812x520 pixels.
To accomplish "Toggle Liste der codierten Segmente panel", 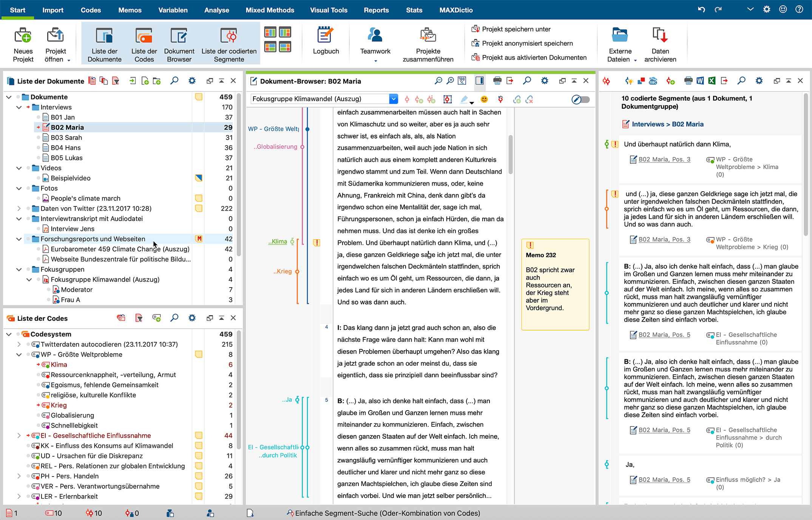I will (229, 44).
